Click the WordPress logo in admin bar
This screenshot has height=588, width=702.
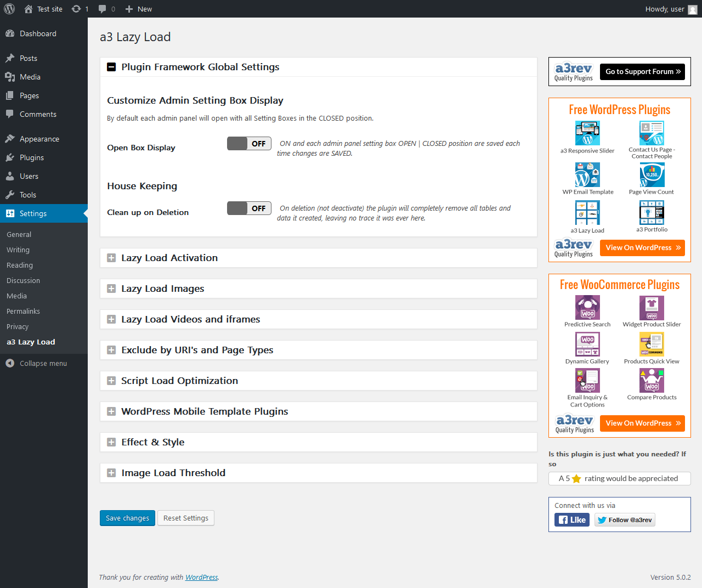tap(9, 9)
